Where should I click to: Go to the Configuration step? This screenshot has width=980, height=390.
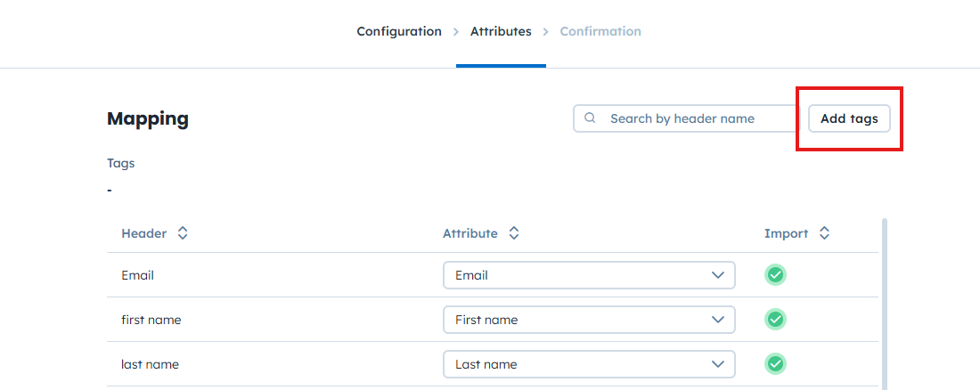[x=399, y=31]
